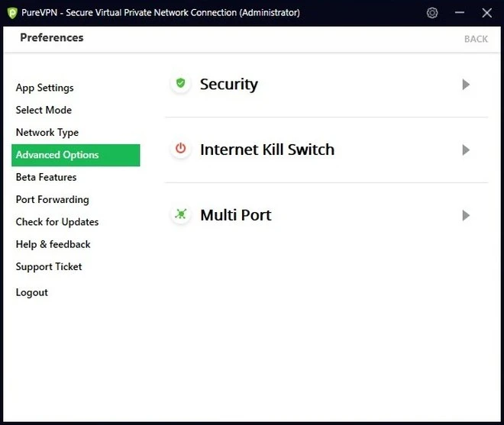Screen dimensions: 504x425
Task: Open the Network Type preferences
Action: click(47, 132)
